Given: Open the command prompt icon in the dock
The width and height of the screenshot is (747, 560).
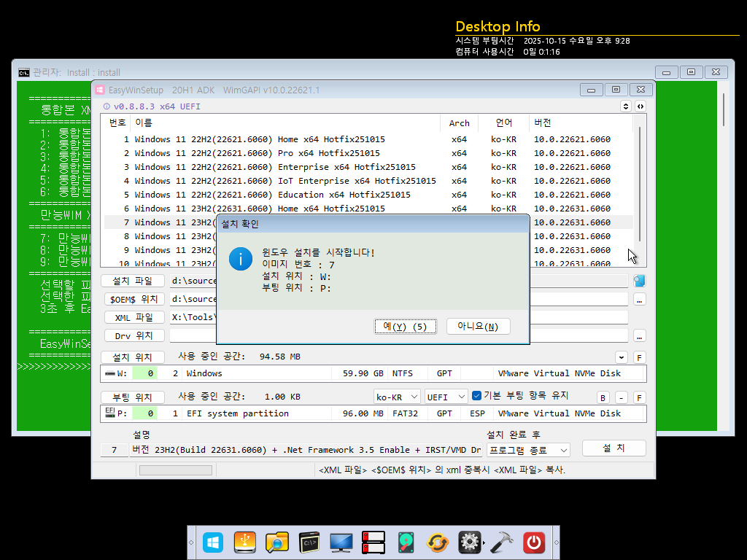Looking at the screenshot, I should point(309,542).
